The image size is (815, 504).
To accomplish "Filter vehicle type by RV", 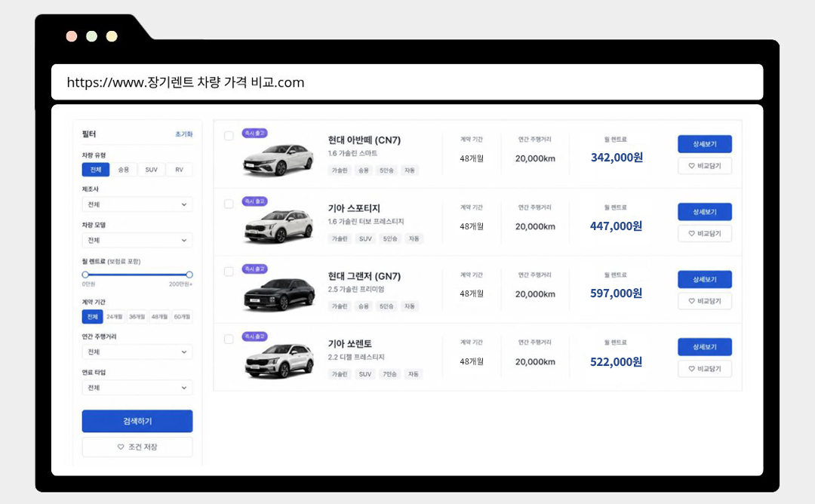I will [180, 170].
